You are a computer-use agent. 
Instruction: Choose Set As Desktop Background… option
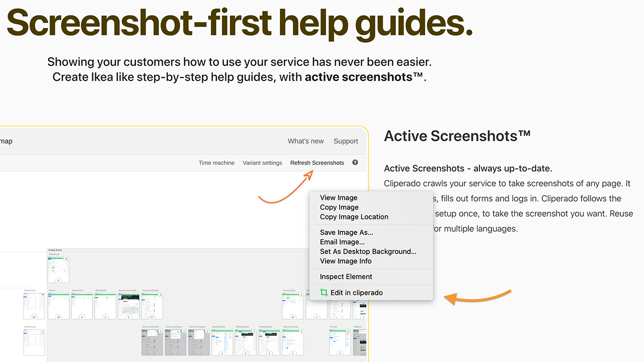368,251
